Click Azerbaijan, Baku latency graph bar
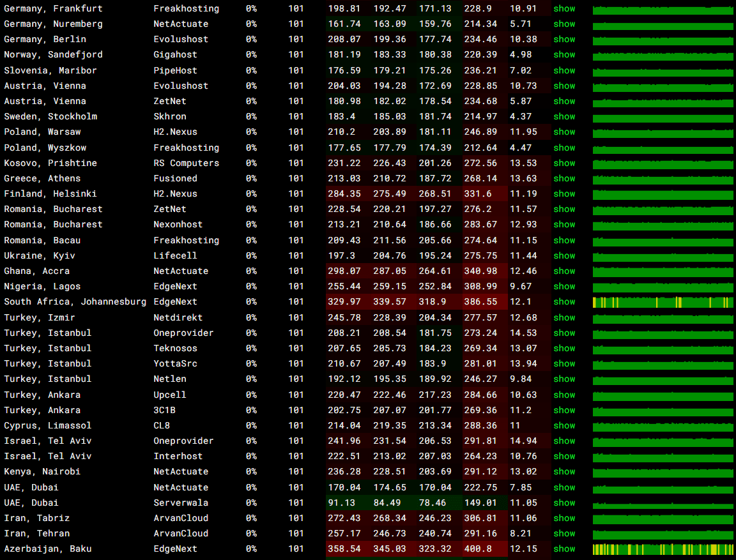 (663, 549)
